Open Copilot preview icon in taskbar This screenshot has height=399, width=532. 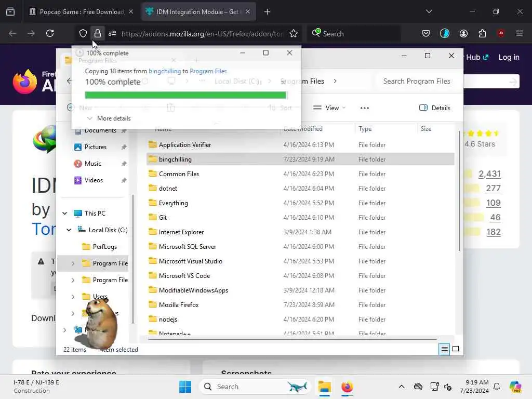(x=515, y=387)
